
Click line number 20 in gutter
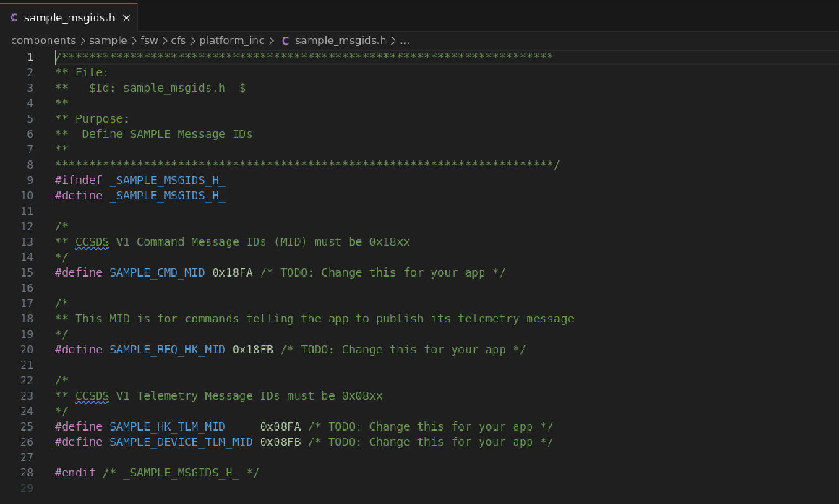(x=27, y=350)
